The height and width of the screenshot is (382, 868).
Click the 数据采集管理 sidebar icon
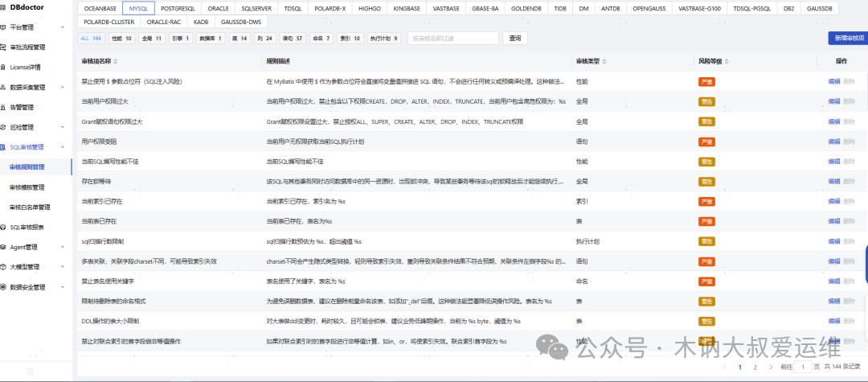point(3,88)
